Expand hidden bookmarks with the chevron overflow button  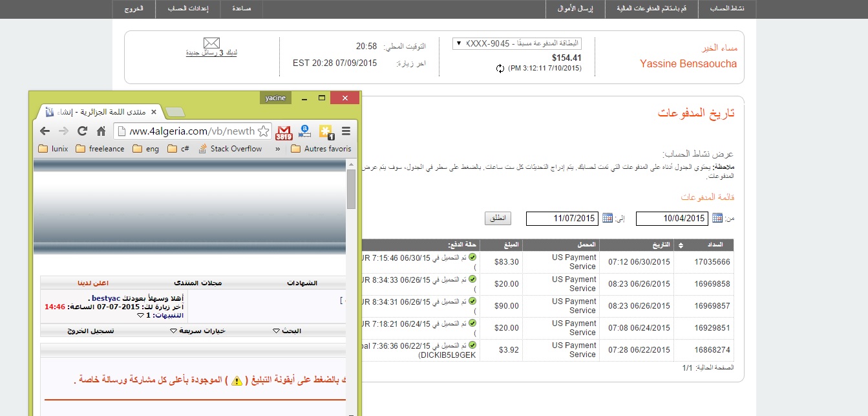pos(278,149)
